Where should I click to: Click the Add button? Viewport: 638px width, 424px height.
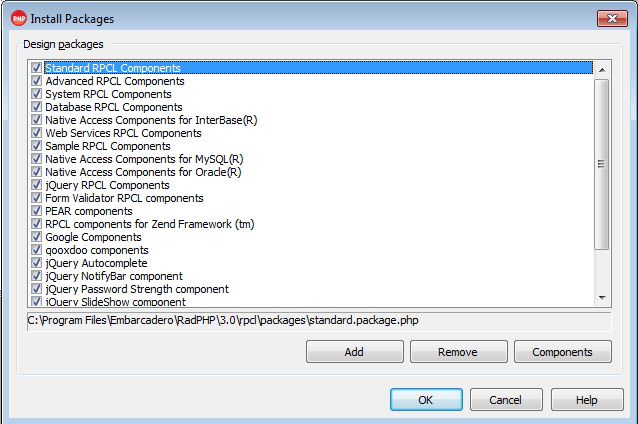[x=354, y=352]
